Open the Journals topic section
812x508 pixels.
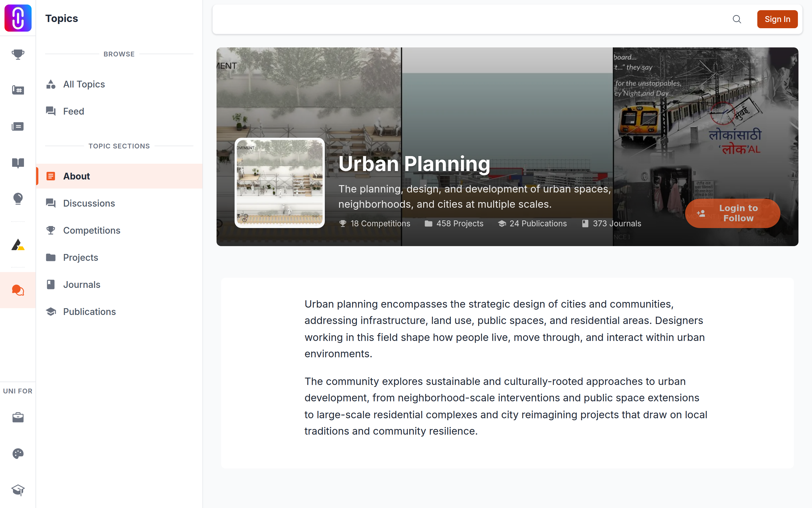click(119, 284)
